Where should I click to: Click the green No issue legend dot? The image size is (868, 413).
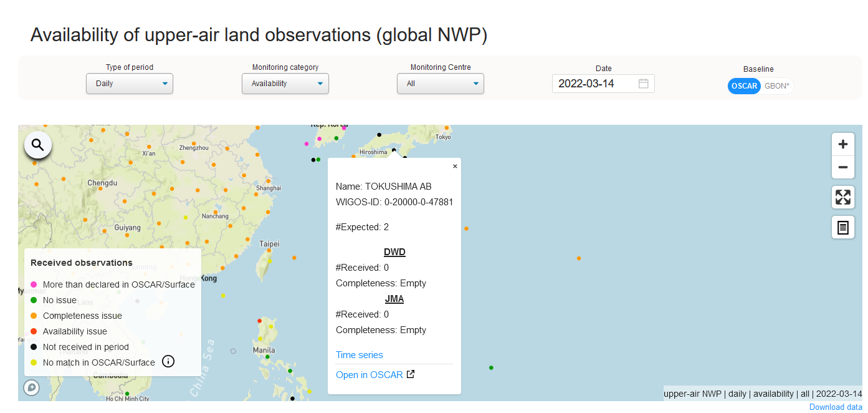34,300
